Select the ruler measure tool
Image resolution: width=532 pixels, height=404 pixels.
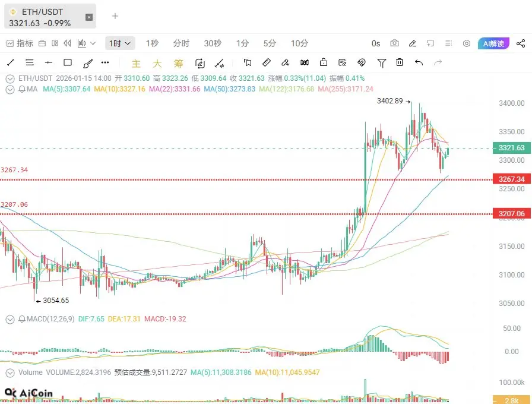pos(267,62)
